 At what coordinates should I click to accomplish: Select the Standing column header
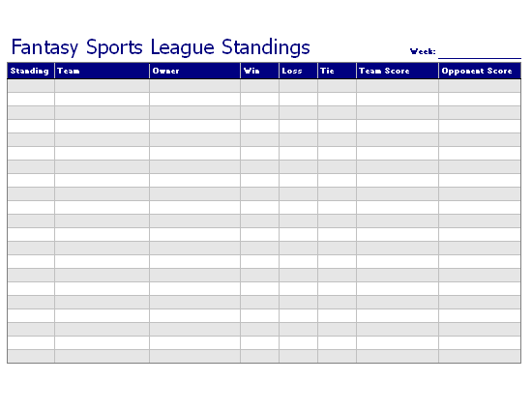click(31, 71)
